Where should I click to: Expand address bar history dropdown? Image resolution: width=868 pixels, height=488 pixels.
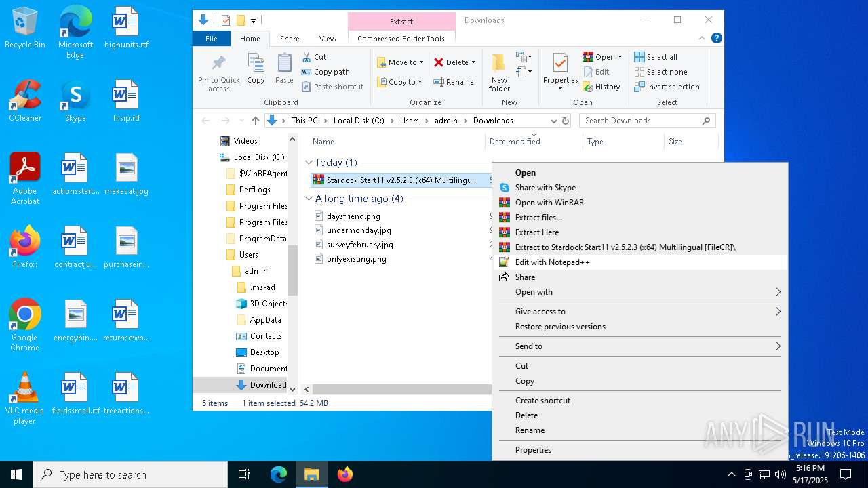click(553, 121)
